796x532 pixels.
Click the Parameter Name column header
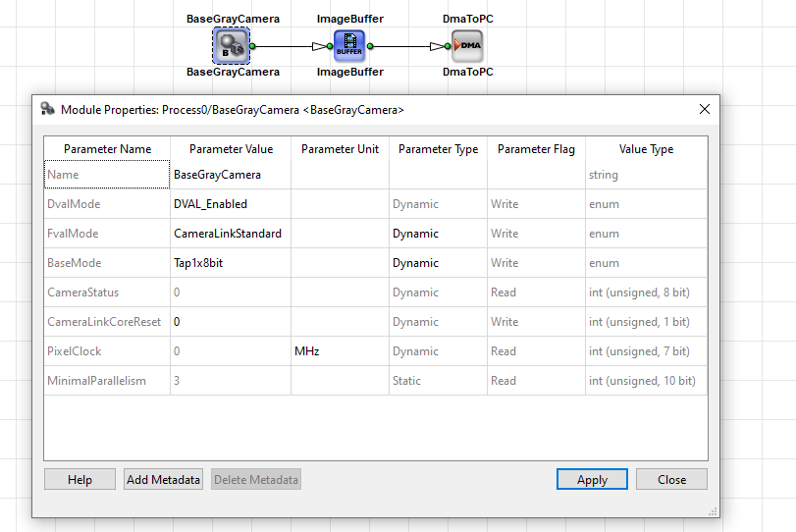[x=107, y=149]
